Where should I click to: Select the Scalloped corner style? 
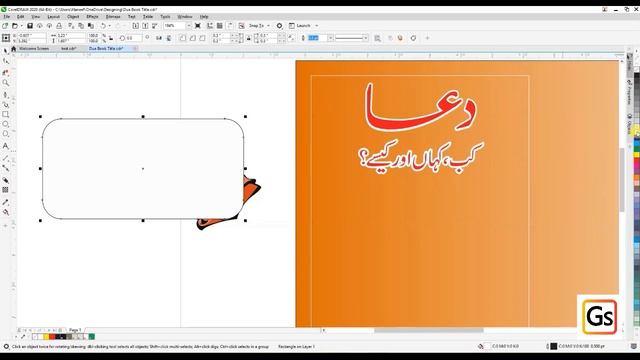tap(192, 38)
